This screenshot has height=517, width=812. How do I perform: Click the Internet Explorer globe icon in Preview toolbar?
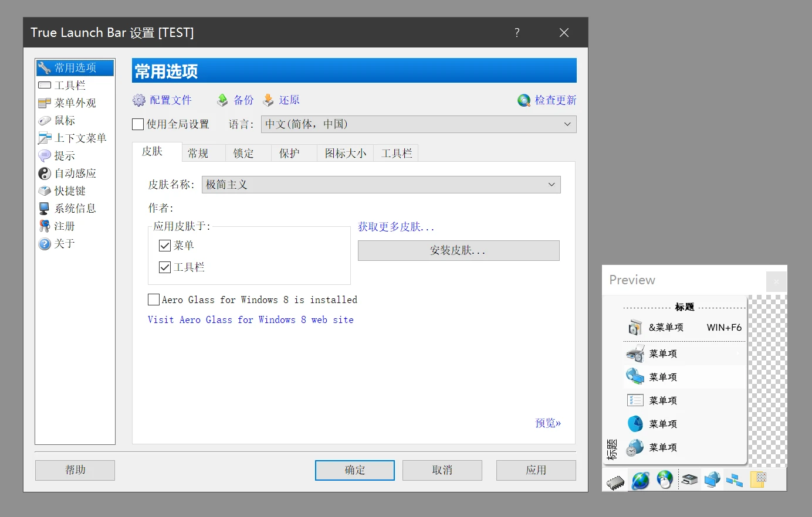click(x=640, y=481)
